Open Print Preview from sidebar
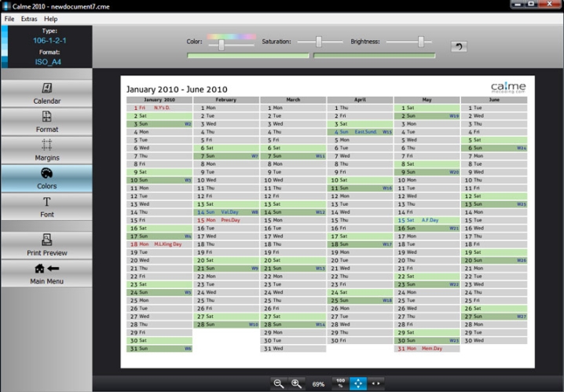564x392 pixels. (x=46, y=244)
